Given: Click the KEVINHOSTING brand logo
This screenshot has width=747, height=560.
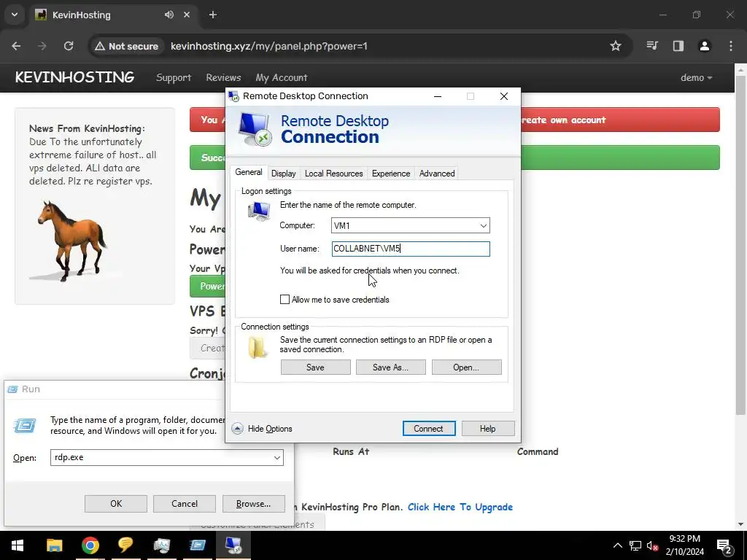Looking at the screenshot, I should coord(75,77).
